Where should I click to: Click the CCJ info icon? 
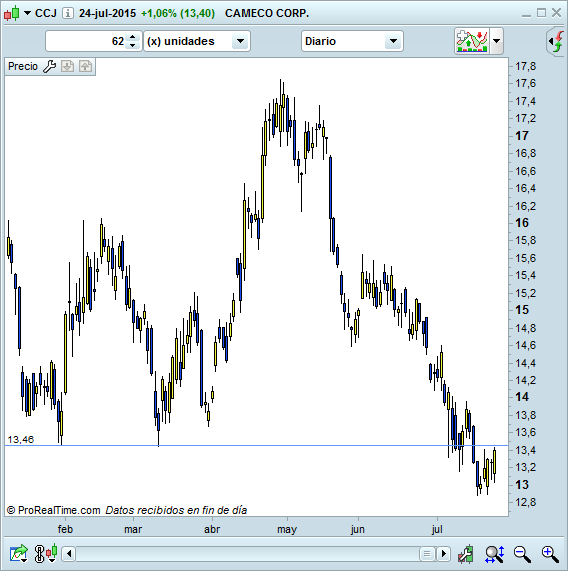coord(67,13)
